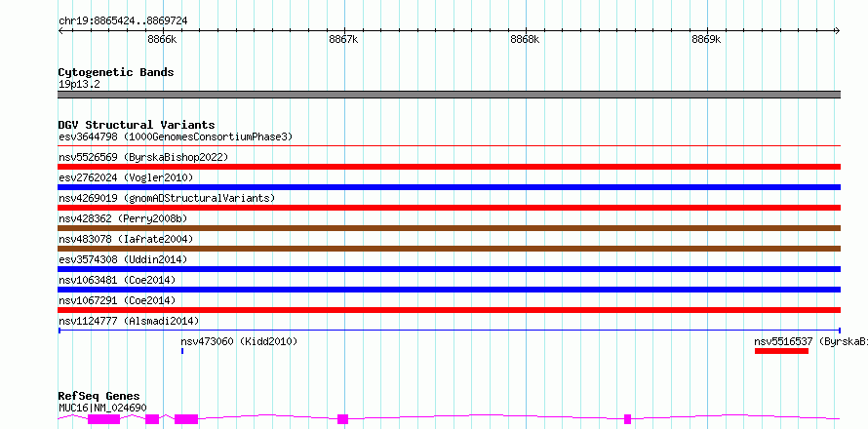This screenshot has height=429, width=868.
Task: Open the MUC16|NM_024690 gene label
Action: pos(102,408)
